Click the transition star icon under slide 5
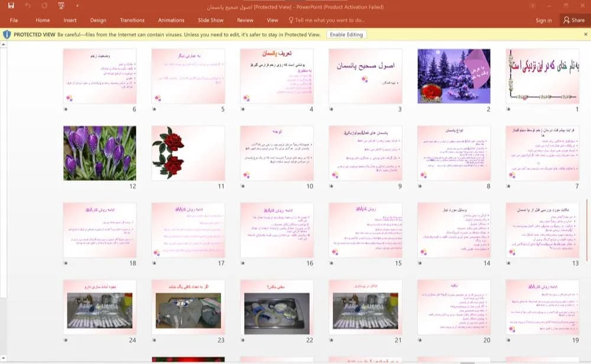 154,109
